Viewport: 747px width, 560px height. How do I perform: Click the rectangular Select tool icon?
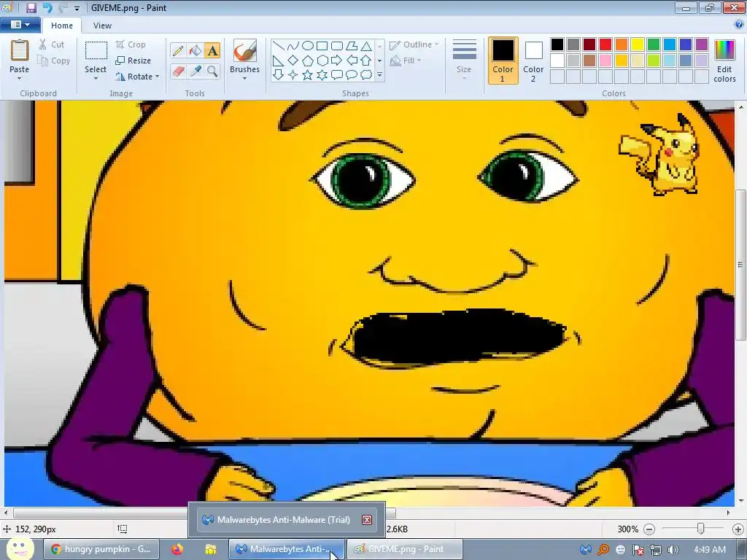click(96, 50)
